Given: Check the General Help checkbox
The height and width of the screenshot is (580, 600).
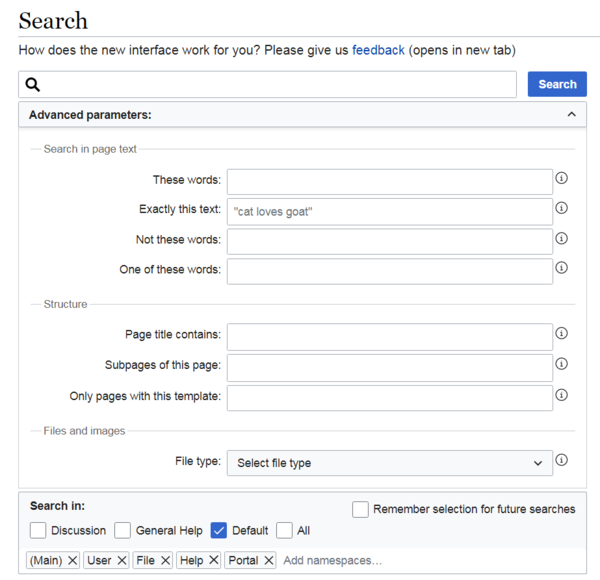Looking at the screenshot, I should (122, 531).
